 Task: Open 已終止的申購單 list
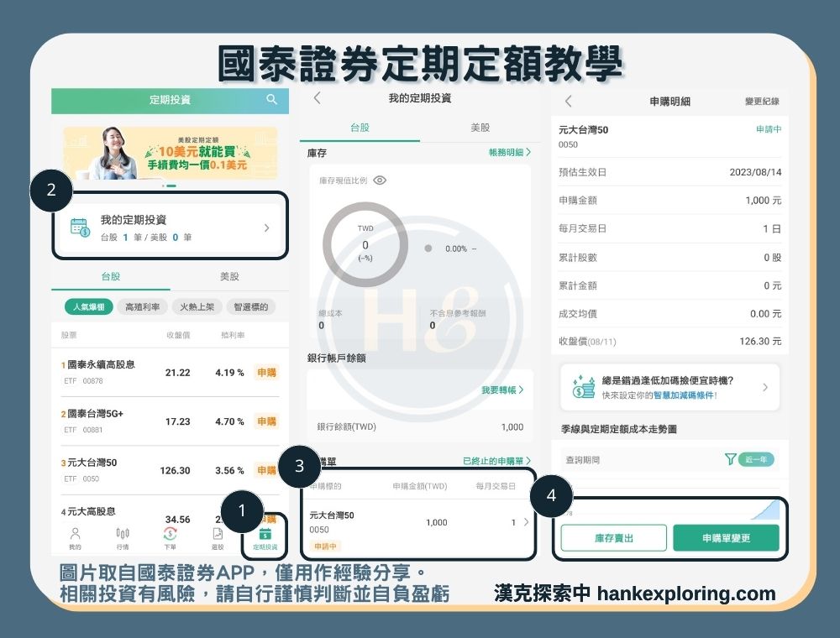[x=496, y=461]
